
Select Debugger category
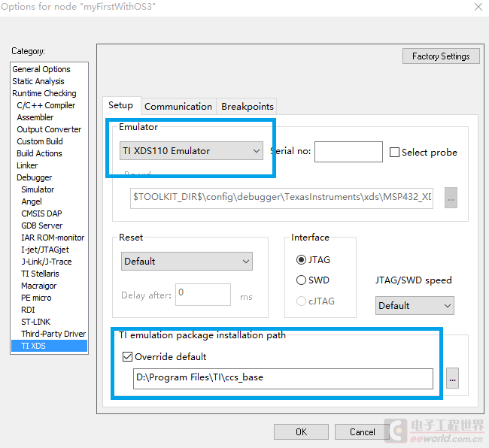(x=34, y=177)
